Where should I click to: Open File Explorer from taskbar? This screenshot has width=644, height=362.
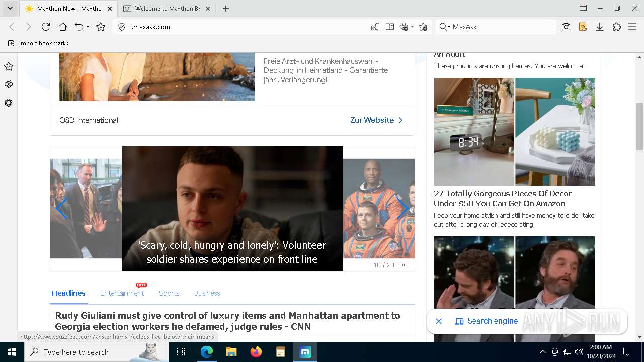(231, 352)
